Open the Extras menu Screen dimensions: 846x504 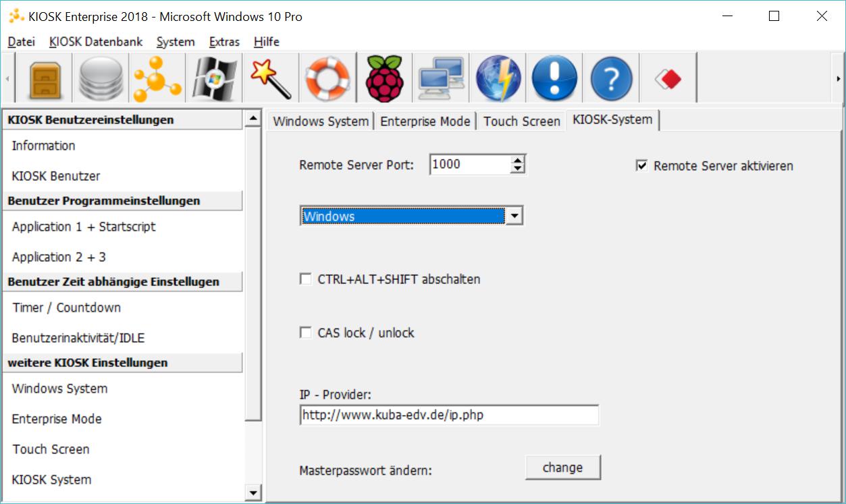tap(224, 42)
